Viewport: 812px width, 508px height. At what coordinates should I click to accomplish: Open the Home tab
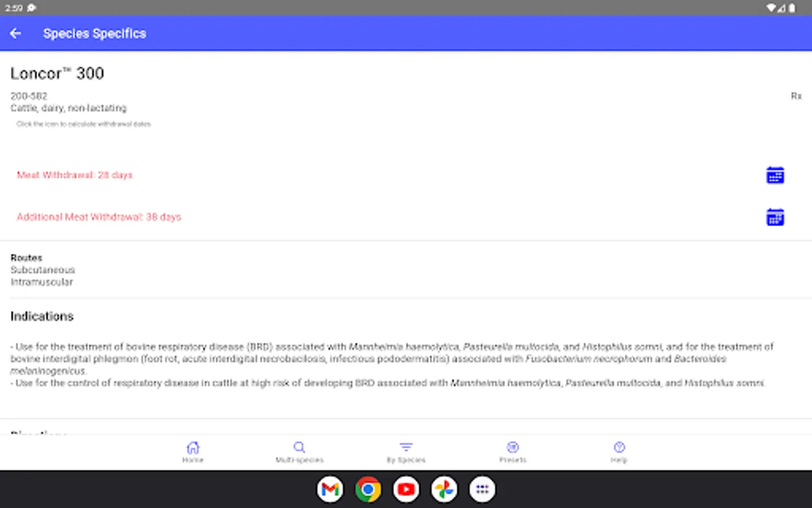click(x=193, y=452)
